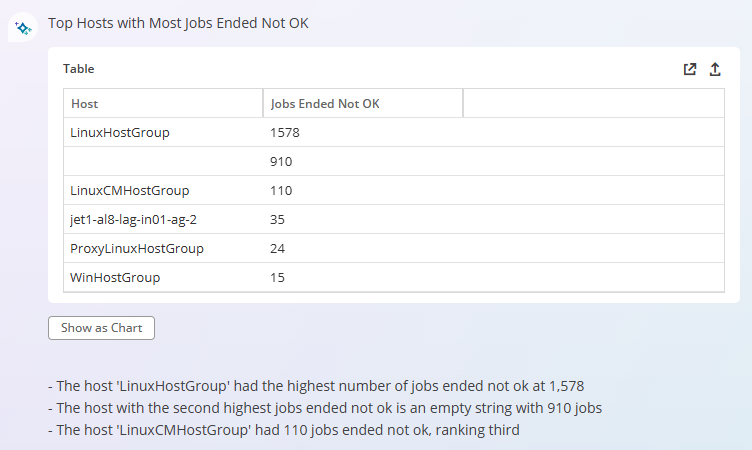Click the Show as Chart button
The width and height of the screenshot is (752, 450).
[101, 328]
